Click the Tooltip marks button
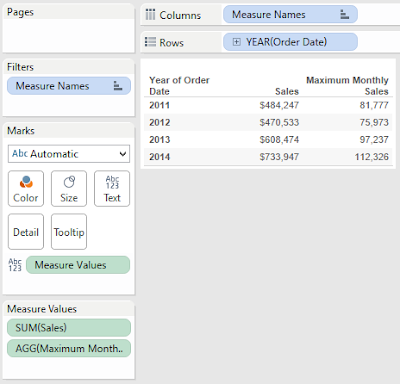The image size is (400, 384). (69, 232)
